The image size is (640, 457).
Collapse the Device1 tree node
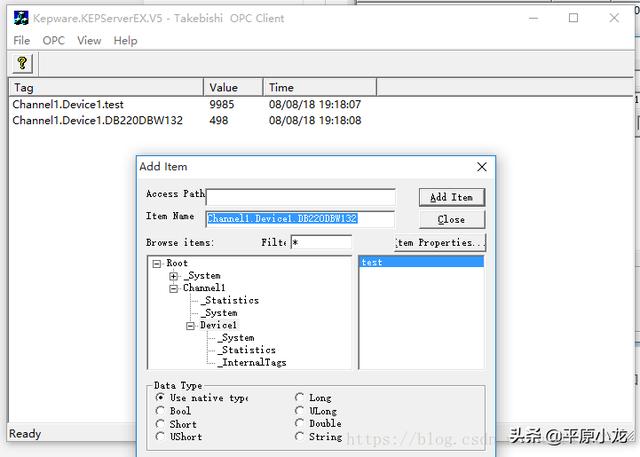click(190, 326)
